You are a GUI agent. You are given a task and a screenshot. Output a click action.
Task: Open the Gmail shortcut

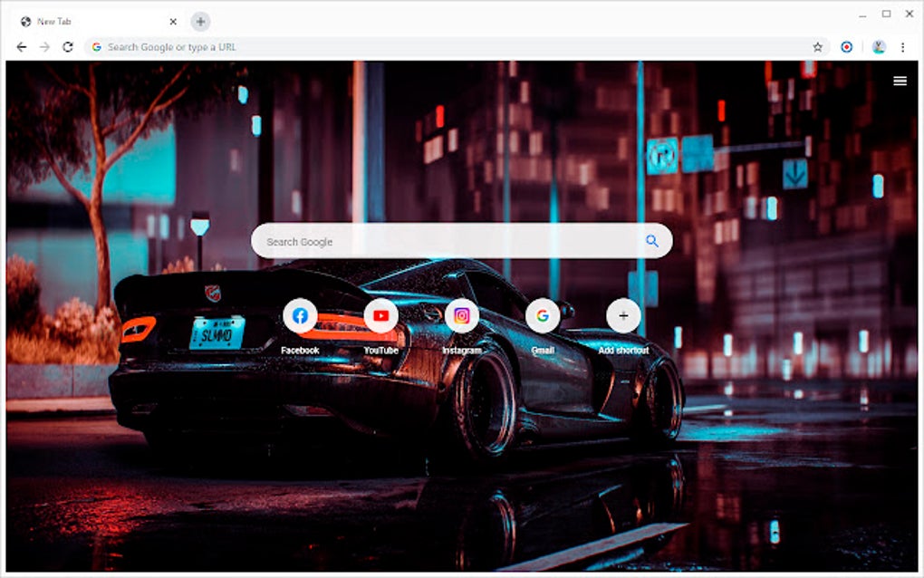tap(543, 316)
